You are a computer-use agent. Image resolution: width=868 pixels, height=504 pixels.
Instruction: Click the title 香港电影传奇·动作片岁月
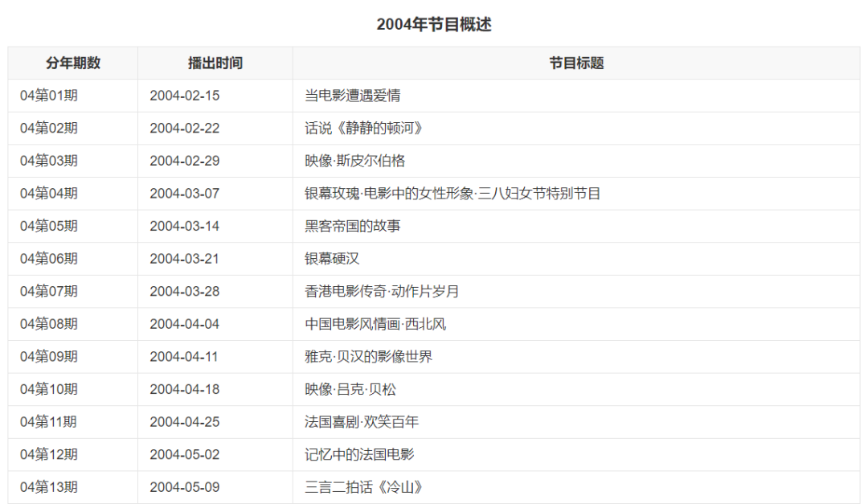(382, 291)
